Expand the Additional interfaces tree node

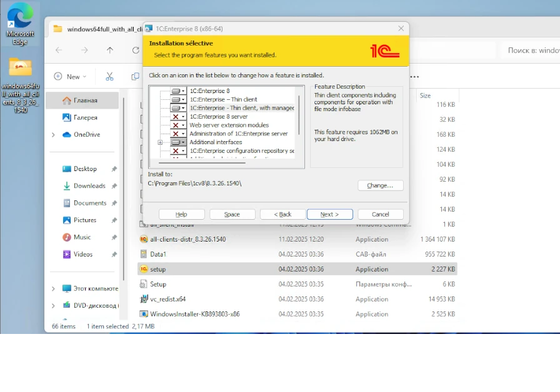click(x=160, y=142)
